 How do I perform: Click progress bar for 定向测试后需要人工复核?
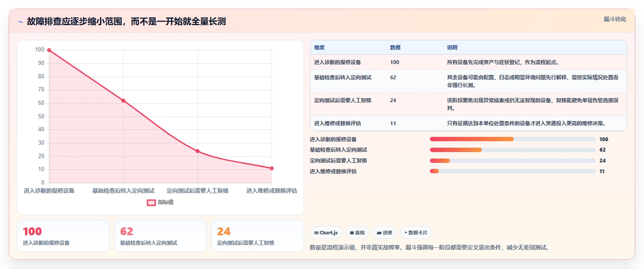pos(513,161)
